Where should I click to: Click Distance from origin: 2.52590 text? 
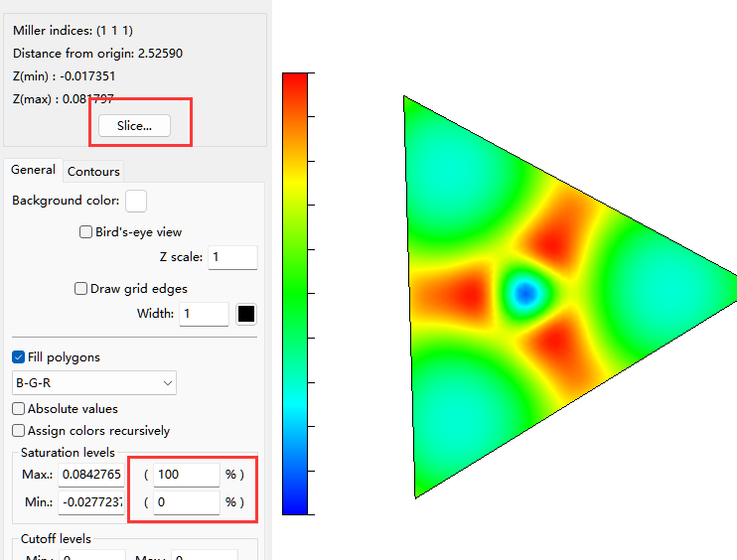click(x=97, y=53)
